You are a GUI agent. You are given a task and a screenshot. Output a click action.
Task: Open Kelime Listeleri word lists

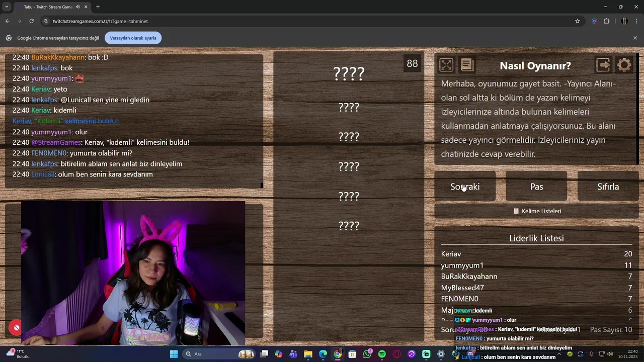536,211
